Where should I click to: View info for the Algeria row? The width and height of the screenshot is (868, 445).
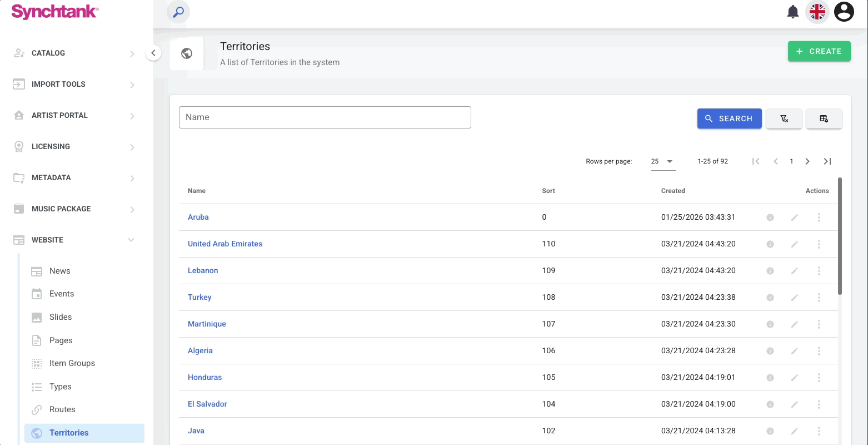tap(770, 351)
